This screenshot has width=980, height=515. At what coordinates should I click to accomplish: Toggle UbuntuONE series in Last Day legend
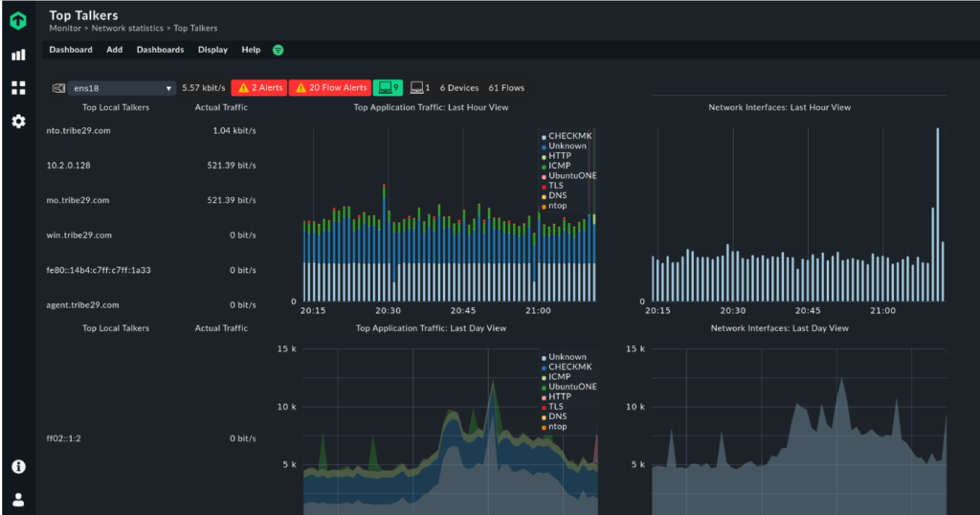pyautogui.click(x=572, y=387)
